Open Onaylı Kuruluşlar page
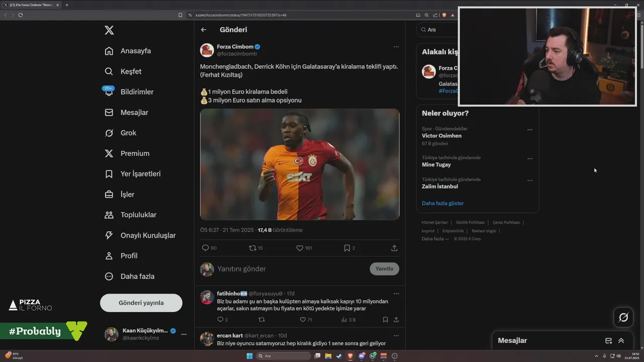Screen dimensions: 644x362 [140, 235]
